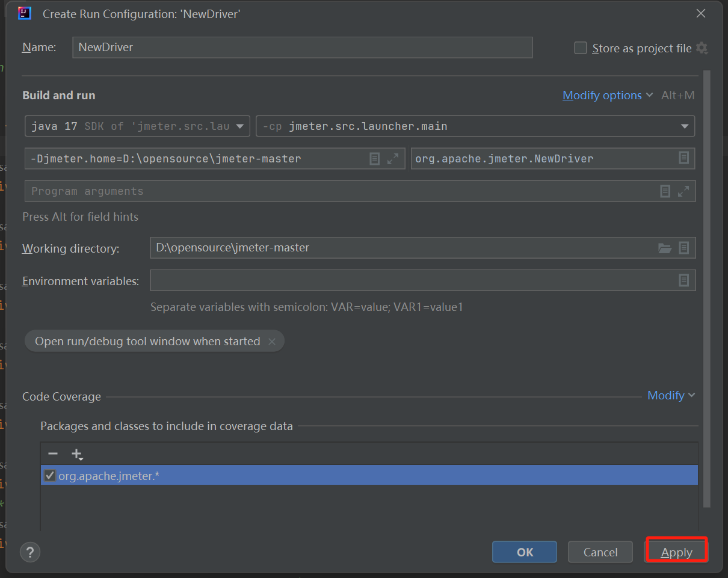Add a coverage package with plus
The width and height of the screenshot is (728, 578).
[x=76, y=454]
